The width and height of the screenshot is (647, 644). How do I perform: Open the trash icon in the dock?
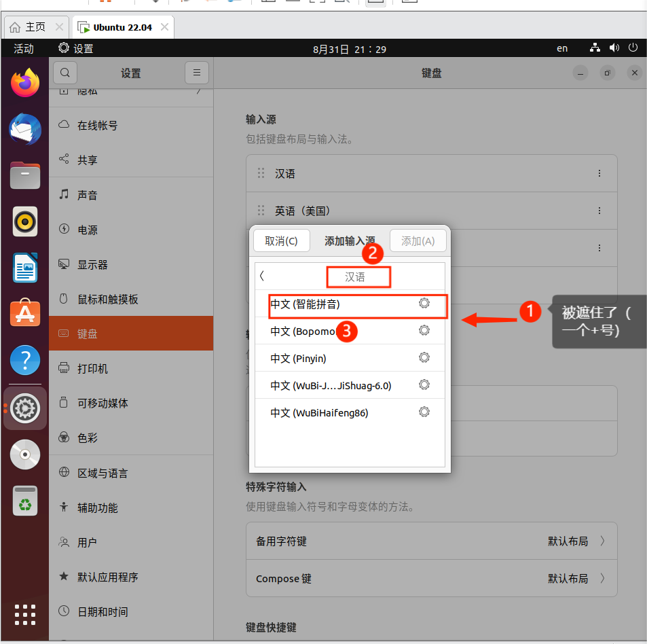click(24, 501)
